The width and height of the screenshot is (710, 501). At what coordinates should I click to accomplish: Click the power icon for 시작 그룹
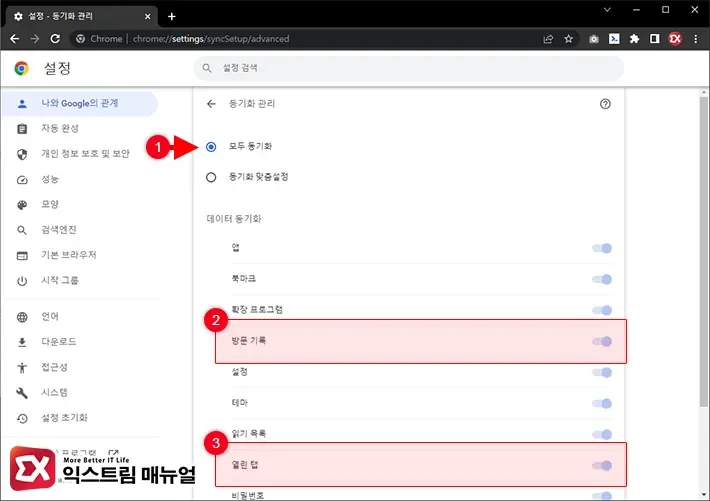[x=22, y=281]
